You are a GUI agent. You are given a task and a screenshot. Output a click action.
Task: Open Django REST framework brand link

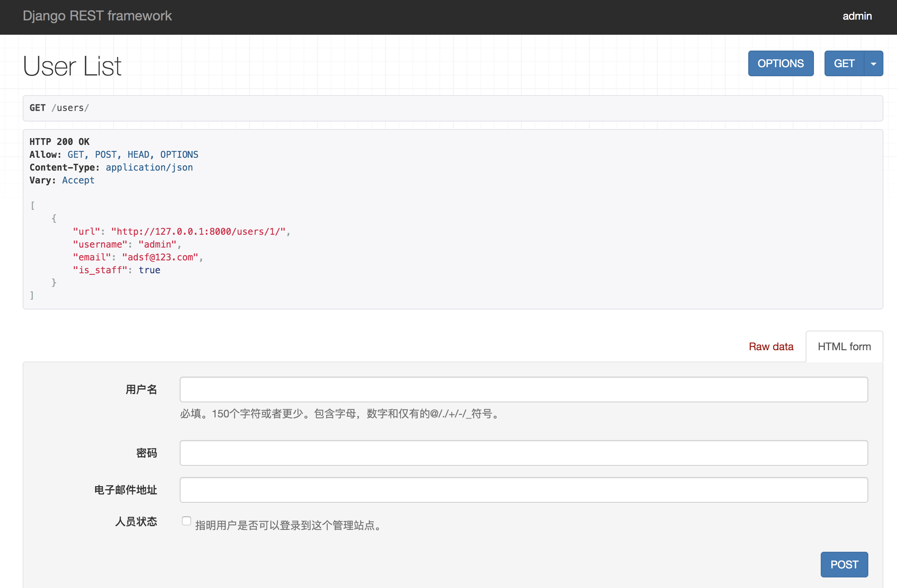click(x=97, y=16)
